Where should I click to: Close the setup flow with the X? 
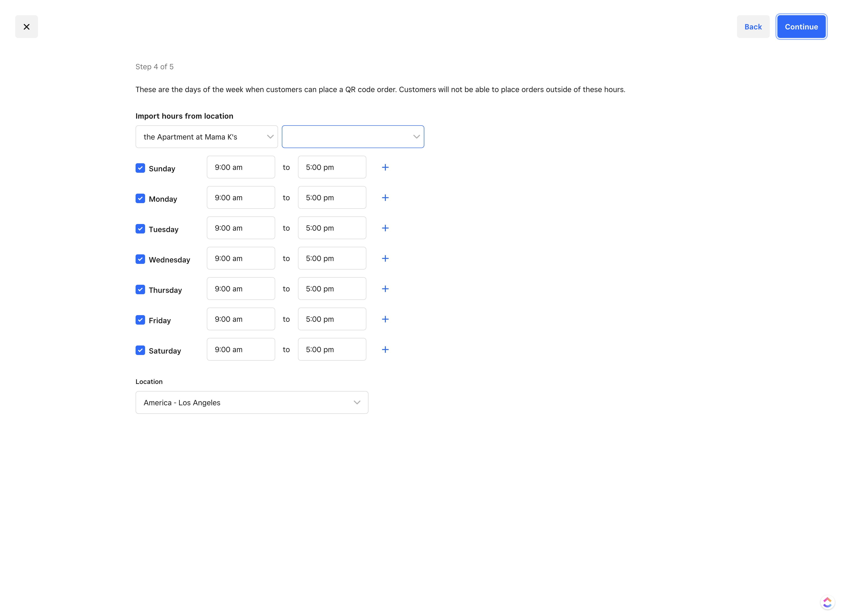pos(27,27)
